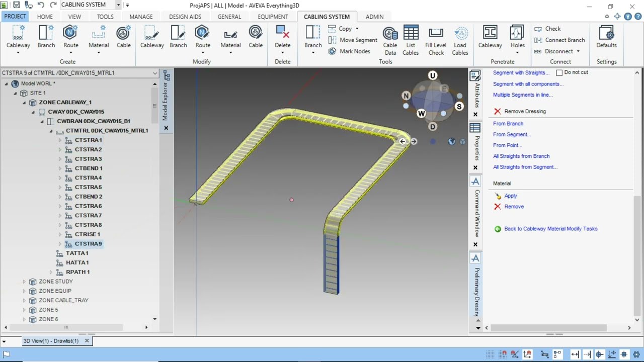The width and height of the screenshot is (644, 362).
Task: Click settings gear icon in status bar
Action: [636, 354]
